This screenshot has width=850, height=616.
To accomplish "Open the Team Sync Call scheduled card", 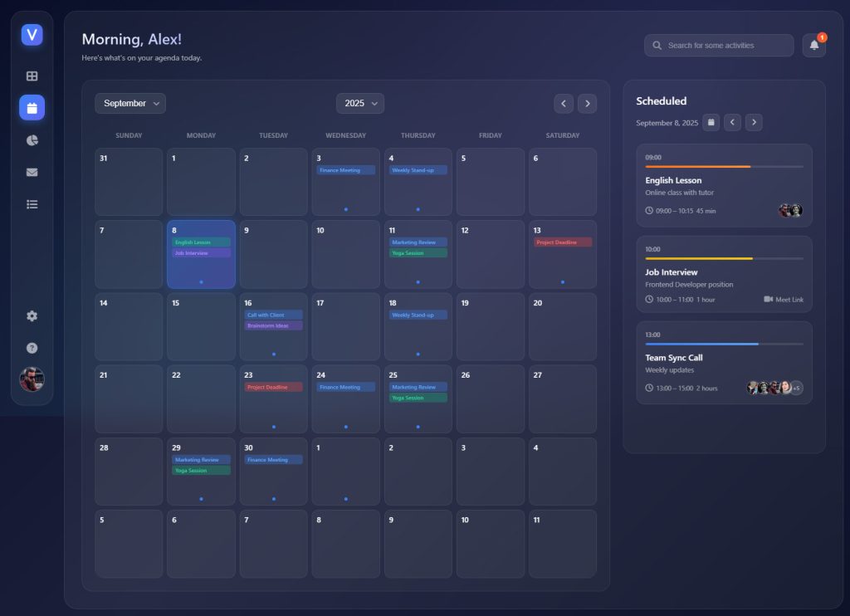I will 724,363.
